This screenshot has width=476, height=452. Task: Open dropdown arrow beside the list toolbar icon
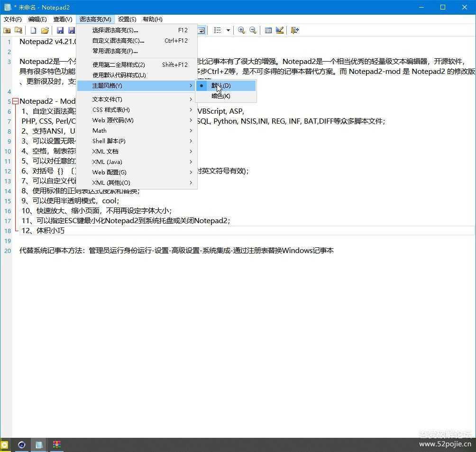228,30
